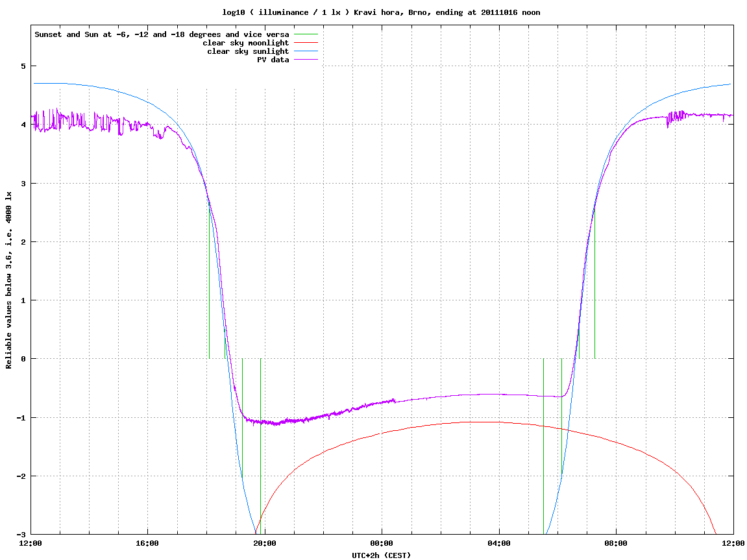Image resolution: width=747 pixels, height=560 pixels.
Task: Click the y-axis tick label 1
Action: (x=23, y=300)
